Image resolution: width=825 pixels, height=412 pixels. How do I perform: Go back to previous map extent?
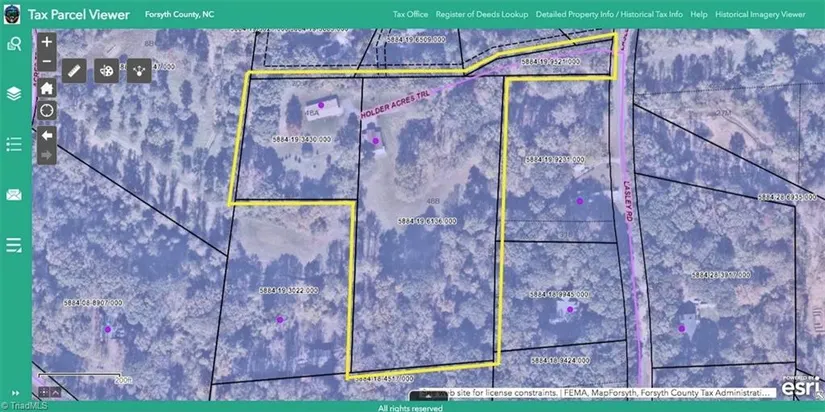[46, 135]
